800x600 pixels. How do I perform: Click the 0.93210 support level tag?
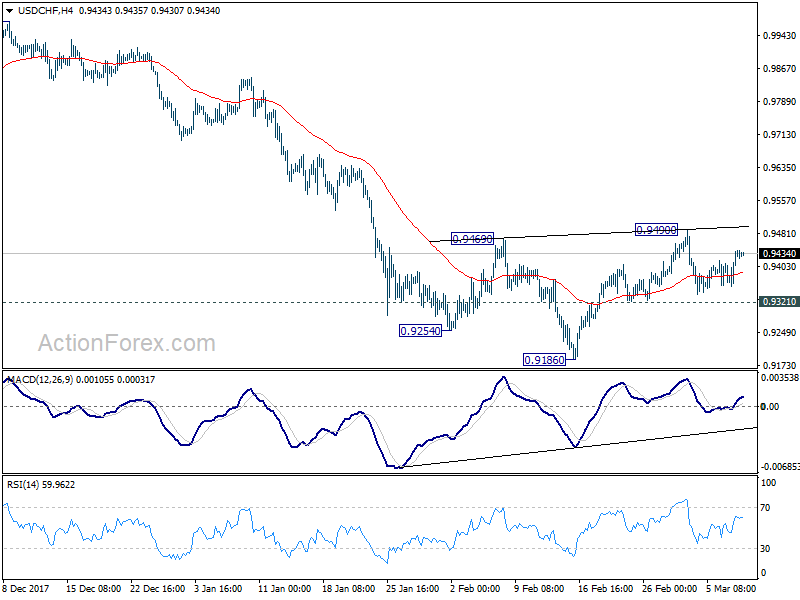(x=779, y=302)
